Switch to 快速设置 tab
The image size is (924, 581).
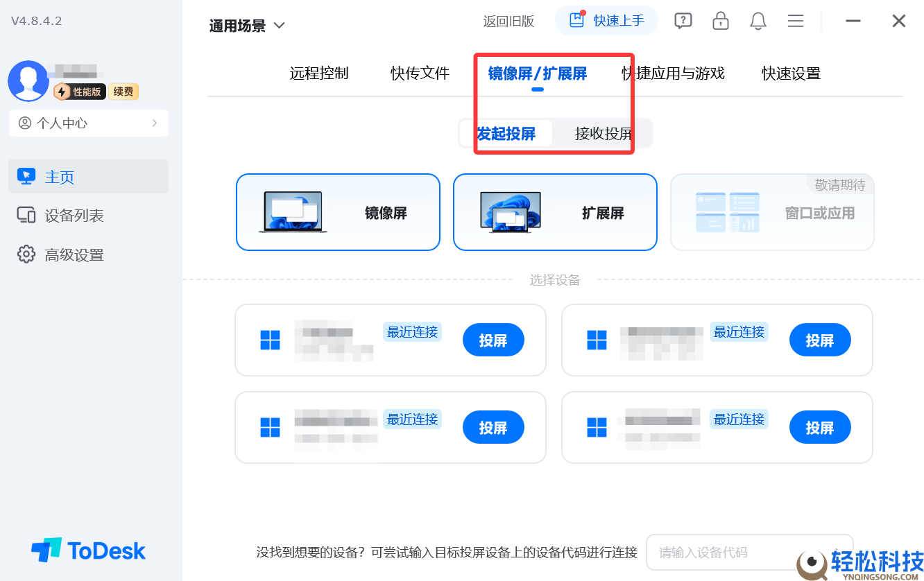pos(791,73)
